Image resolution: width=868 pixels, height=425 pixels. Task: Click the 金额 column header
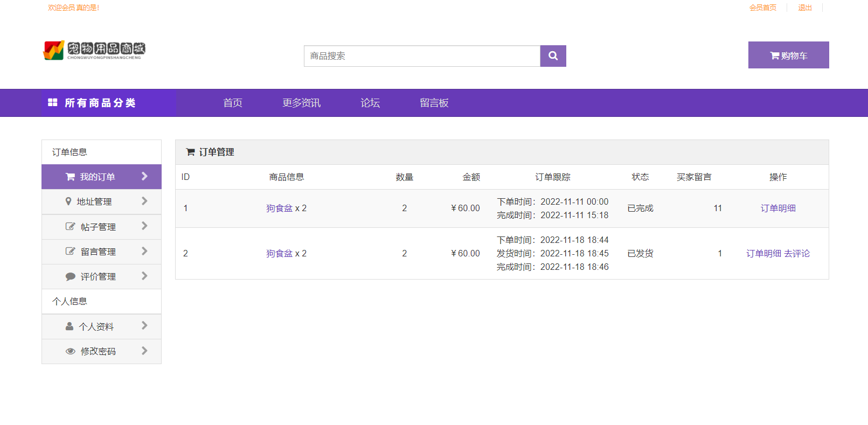pos(471,177)
